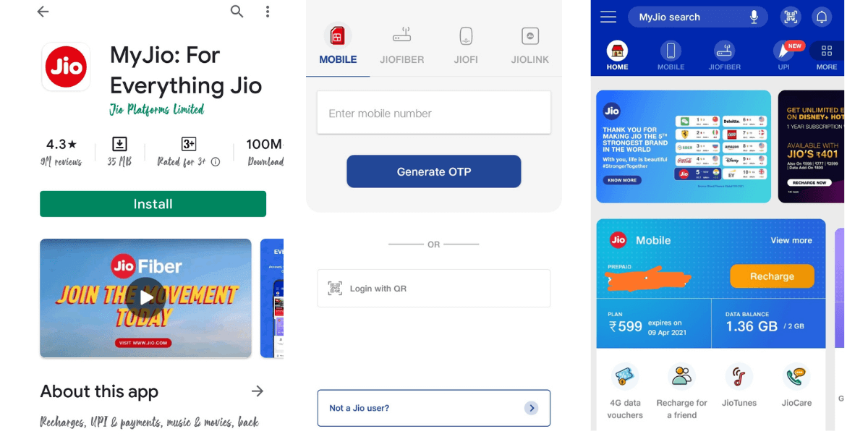Expand View more on Mobile card
The width and height of the screenshot is (868, 434).
tap(791, 240)
